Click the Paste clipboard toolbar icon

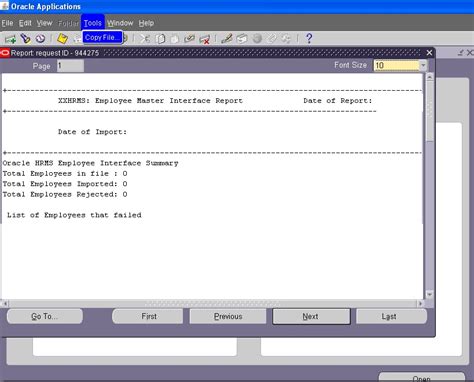click(x=174, y=39)
